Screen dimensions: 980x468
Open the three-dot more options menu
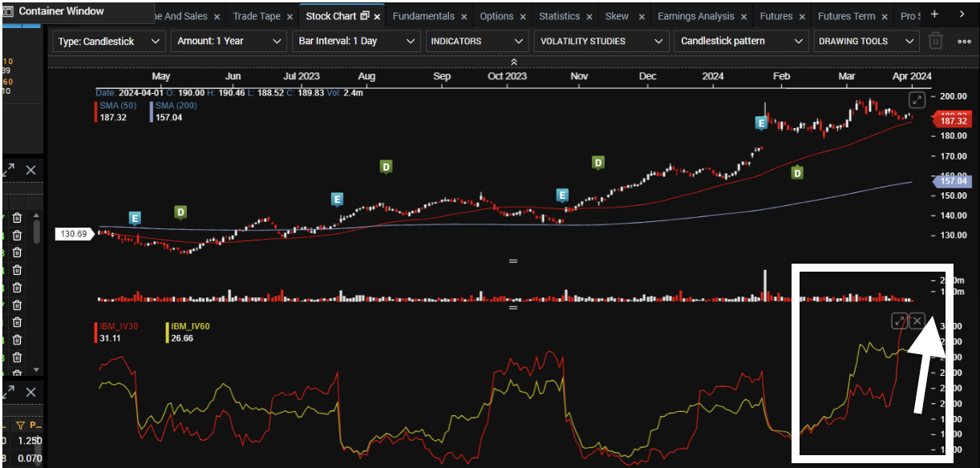click(x=963, y=41)
